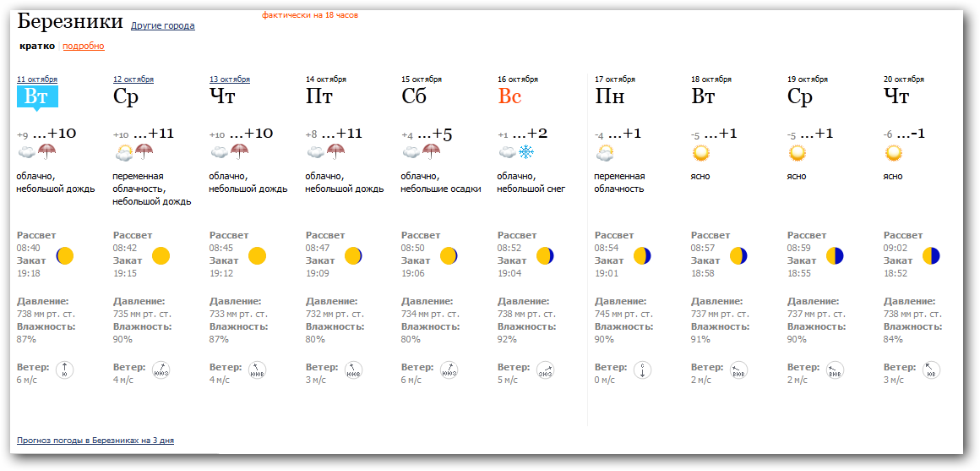Screen dimensions: 980x471
Task: Open the 13 октября date link
Action: [230, 79]
